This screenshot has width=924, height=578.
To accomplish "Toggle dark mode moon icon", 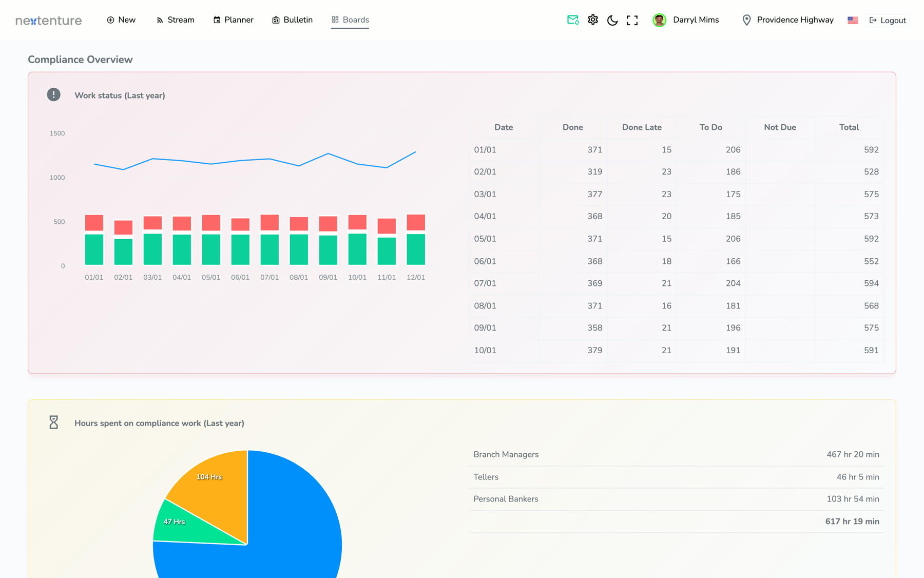I will (612, 20).
